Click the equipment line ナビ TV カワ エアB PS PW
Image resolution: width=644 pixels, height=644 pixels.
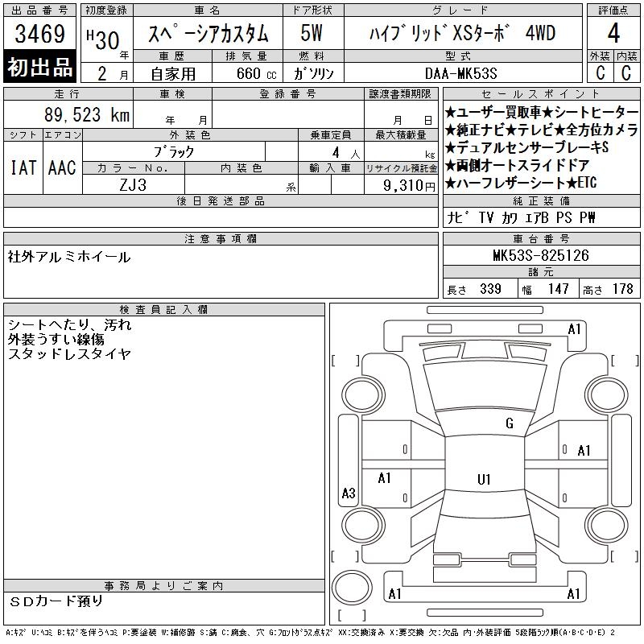click(521, 217)
